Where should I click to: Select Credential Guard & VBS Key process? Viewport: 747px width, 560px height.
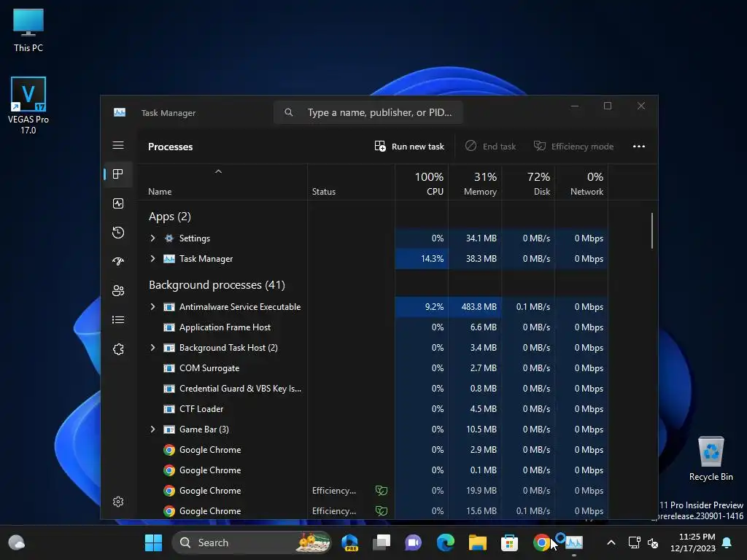click(x=240, y=389)
